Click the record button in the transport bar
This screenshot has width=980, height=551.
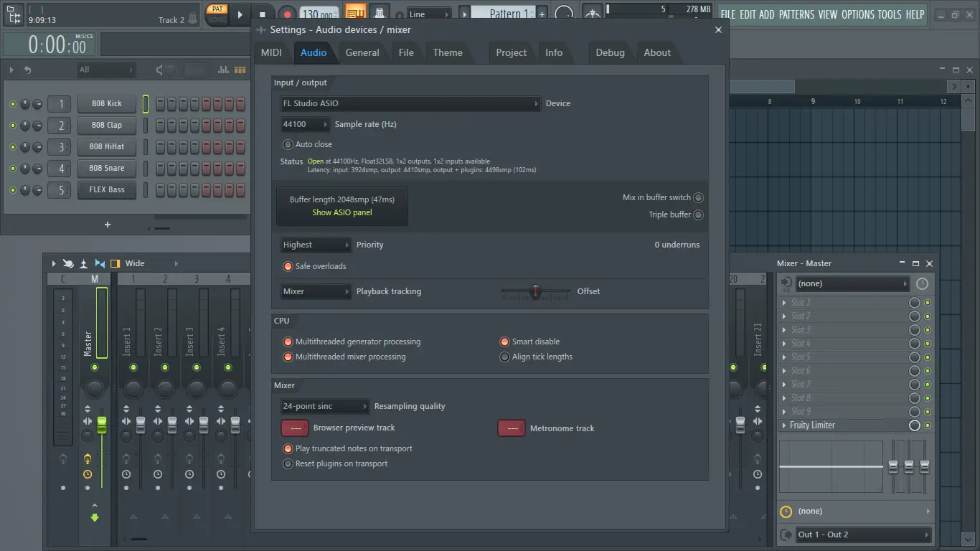pyautogui.click(x=288, y=13)
